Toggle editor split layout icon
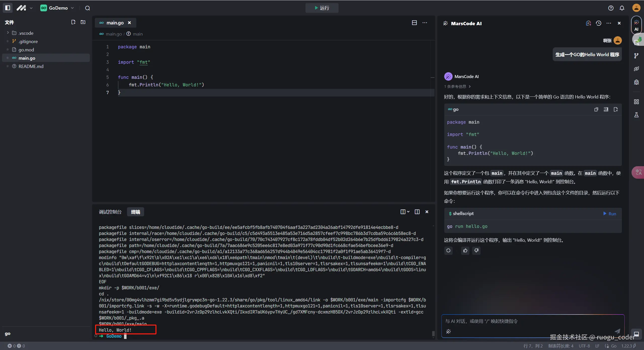 tap(414, 23)
